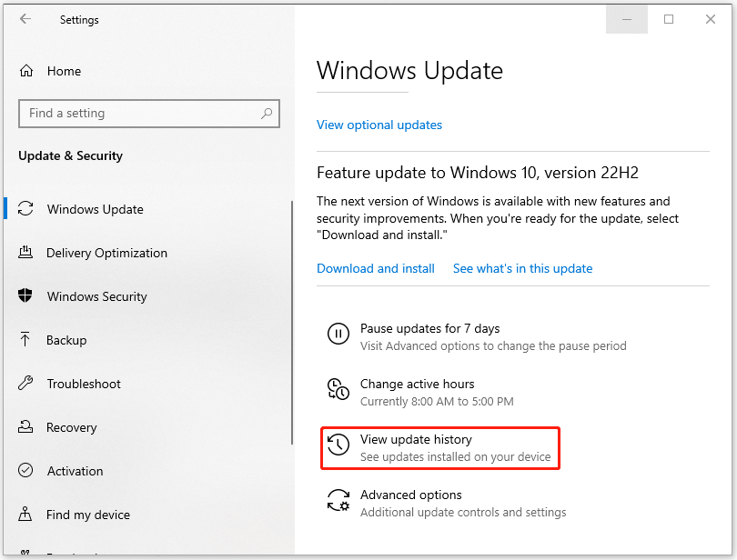Click the pause updates circle icon
Viewport: 737px width, 560px height.
click(338, 334)
